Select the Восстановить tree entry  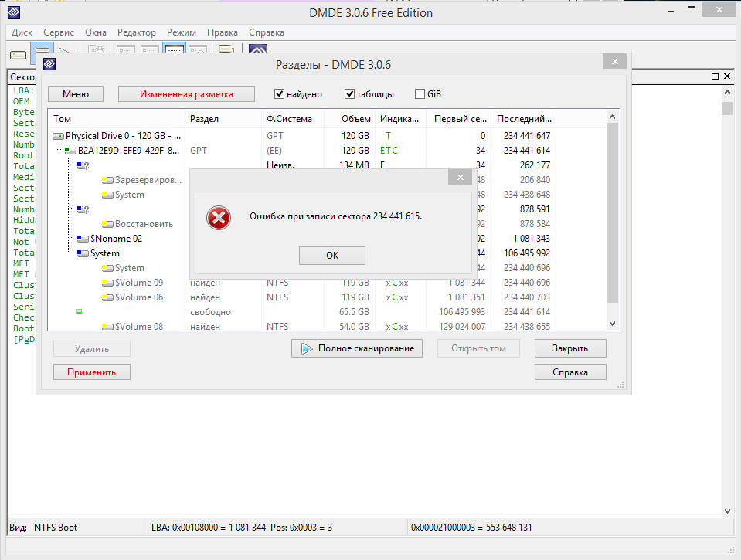pos(144,224)
